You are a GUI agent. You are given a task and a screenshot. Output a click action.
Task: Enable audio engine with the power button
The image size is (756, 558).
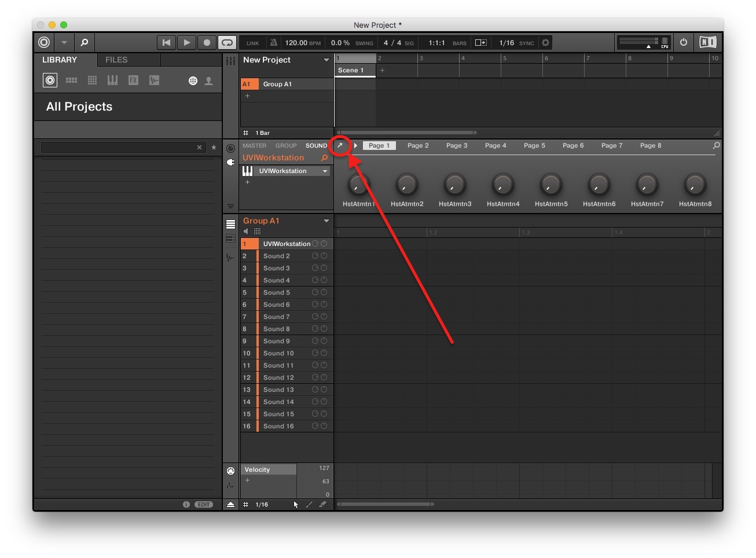(684, 42)
